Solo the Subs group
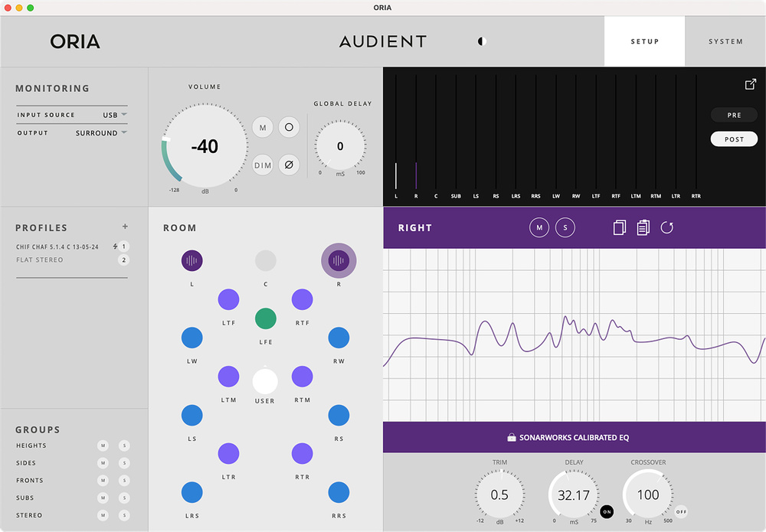Image resolution: width=766 pixels, height=532 pixels. tap(124, 498)
